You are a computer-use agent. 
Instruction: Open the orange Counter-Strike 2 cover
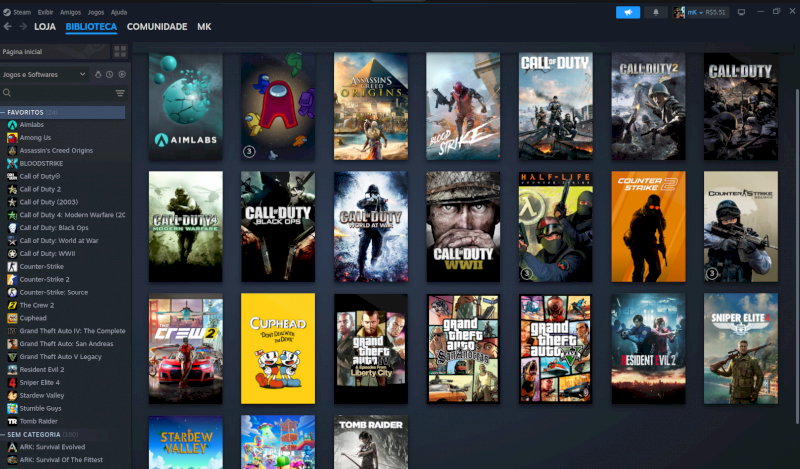[x=648, y=227]
